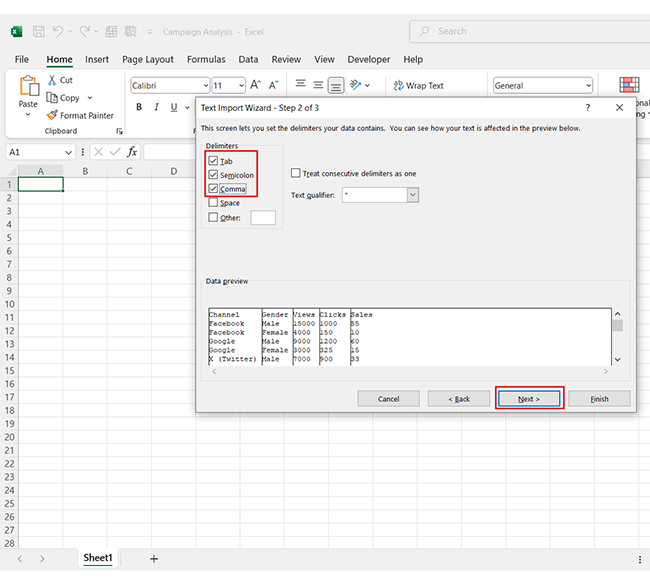Increase font size with larger A icon
Image resolution: width=650 pixels, height=586 pixels.
tap(255, 85)
